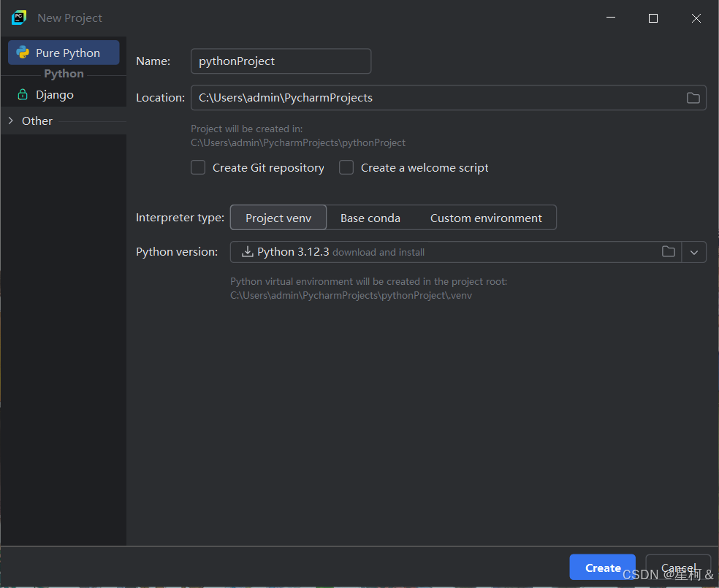Image resolution: width=719 pixels, height=588 pixels.
Task: Choose Base conda interpreter type
Action: 370,218
